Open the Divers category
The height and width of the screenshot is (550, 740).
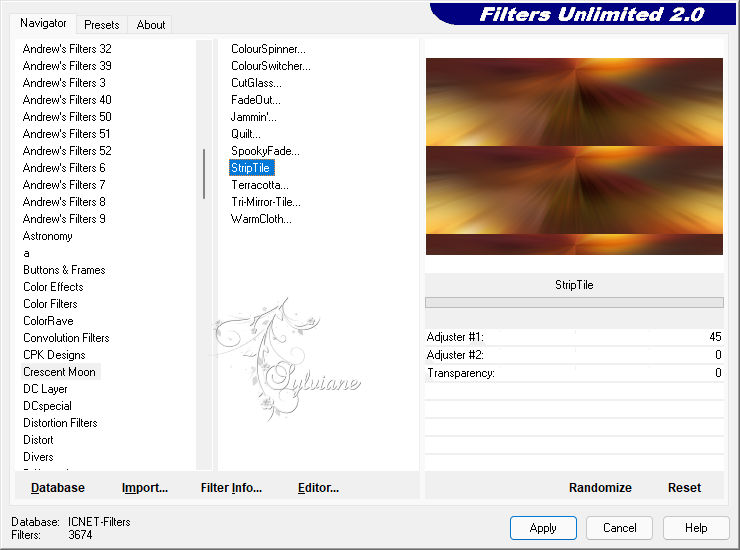(x=38, y=457)
